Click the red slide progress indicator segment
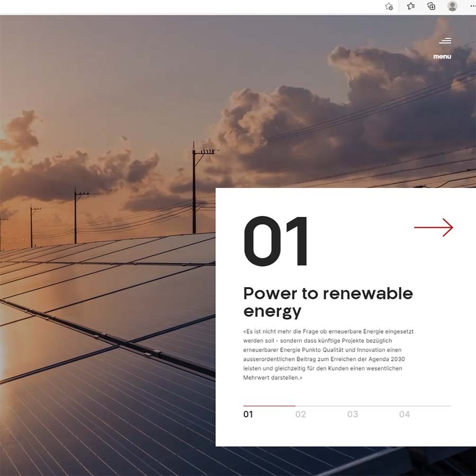This screenshot has height=476, width=476. (269, 406)
